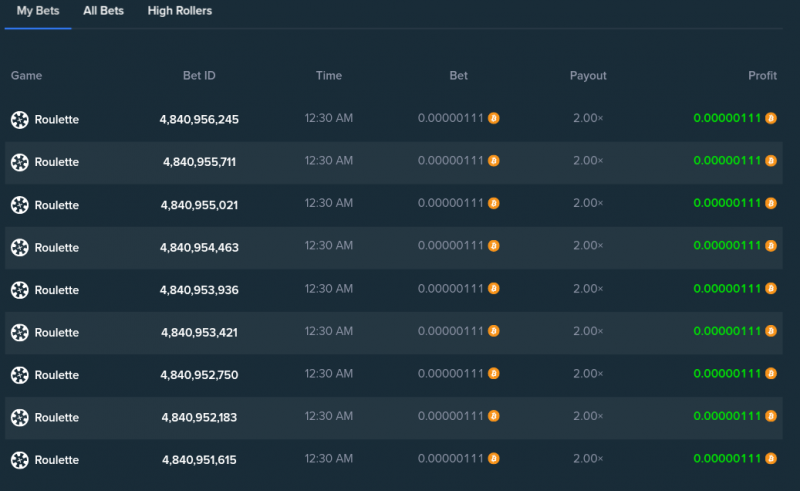Click green profit 0.00000111 in row 4,840,956,245

click(727, 118)
